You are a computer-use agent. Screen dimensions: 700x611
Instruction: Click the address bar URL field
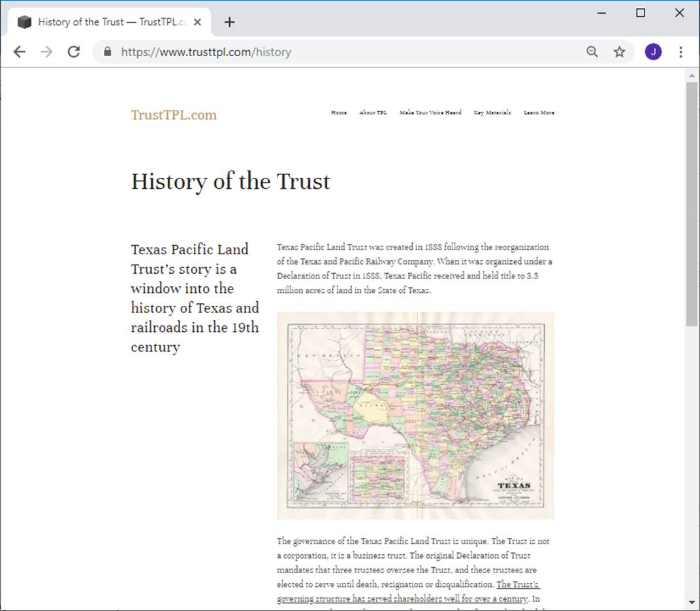[x=326, y=52]
